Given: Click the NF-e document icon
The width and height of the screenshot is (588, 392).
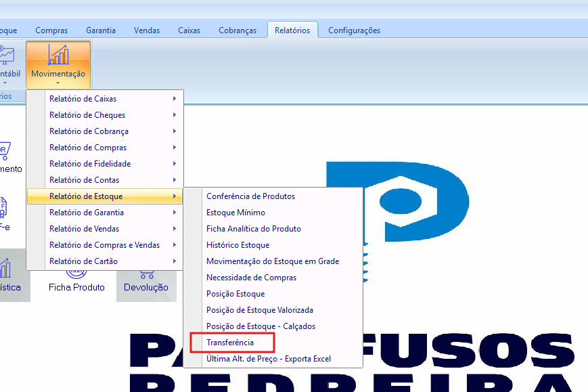Looking at the screenshot, I should pyautogui.click(x=3, y=206).
